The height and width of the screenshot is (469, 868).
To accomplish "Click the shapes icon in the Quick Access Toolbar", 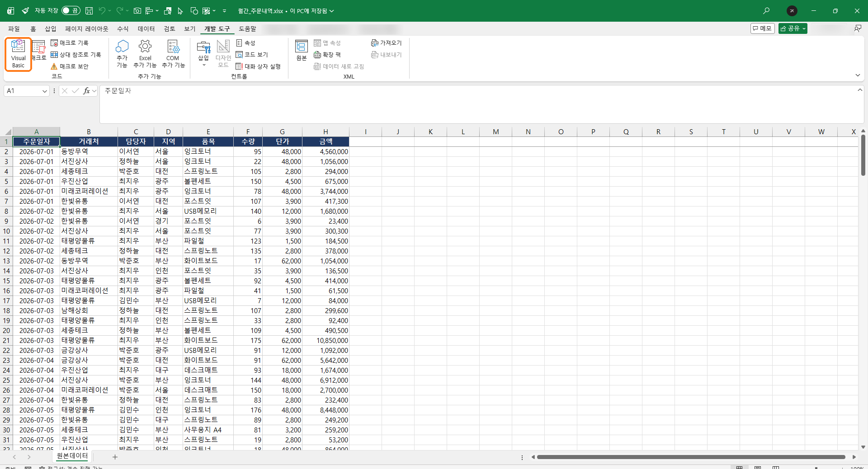I will click(194, 11).
